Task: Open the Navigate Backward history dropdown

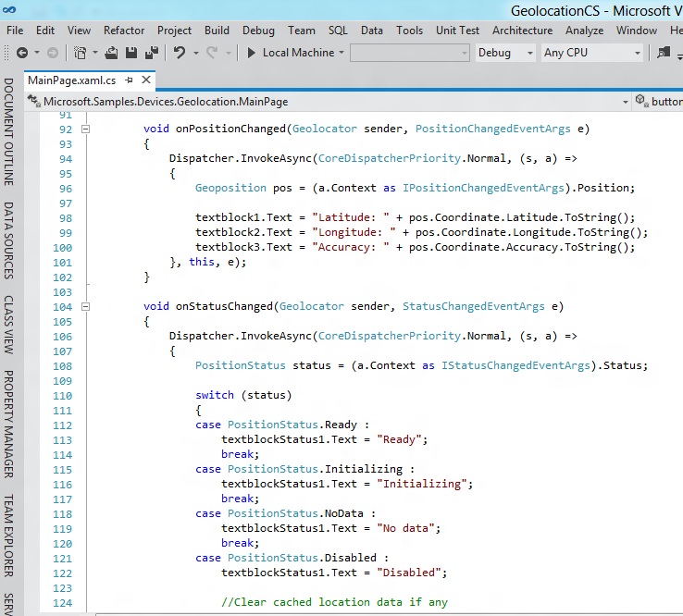Action: pos(37,53)
